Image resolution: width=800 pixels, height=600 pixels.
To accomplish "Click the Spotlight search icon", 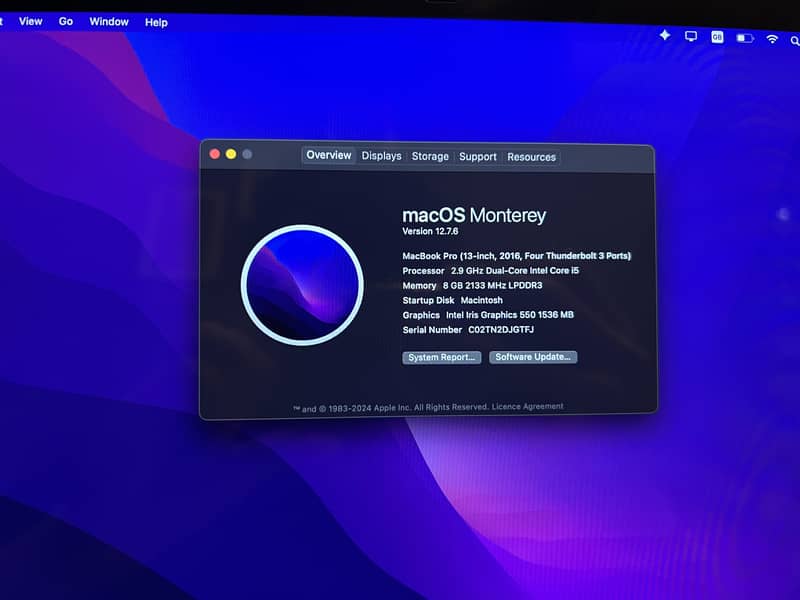I will pos(794,41).
